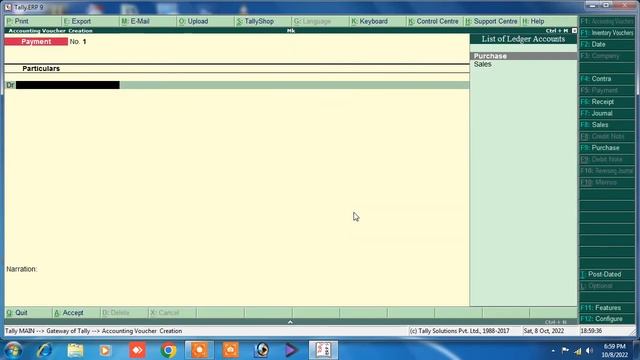Image resolution: width=640 pixels, height=360 pixels.
Task: Click the orange camera app taskbar icon
Action: click(231, 350)
